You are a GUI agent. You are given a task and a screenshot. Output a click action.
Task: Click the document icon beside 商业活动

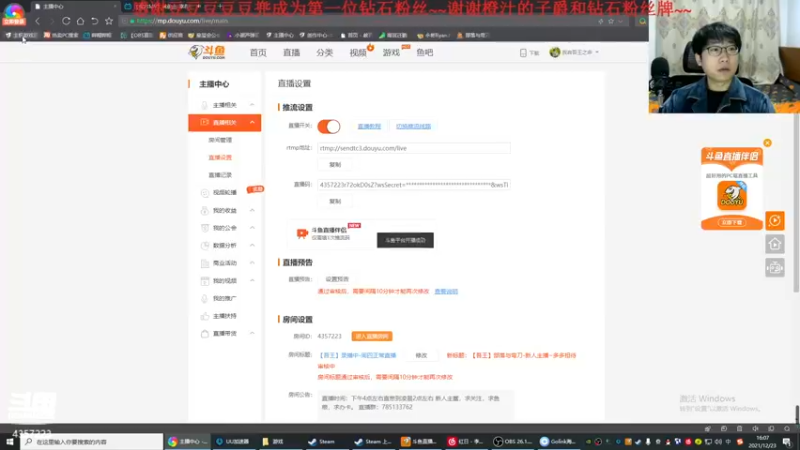[205, 263]
